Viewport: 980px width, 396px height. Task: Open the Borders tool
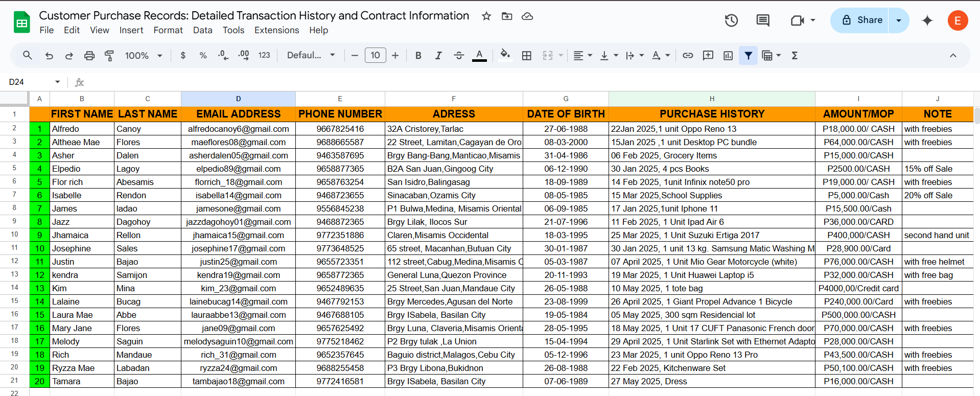[x=527, y=56]
